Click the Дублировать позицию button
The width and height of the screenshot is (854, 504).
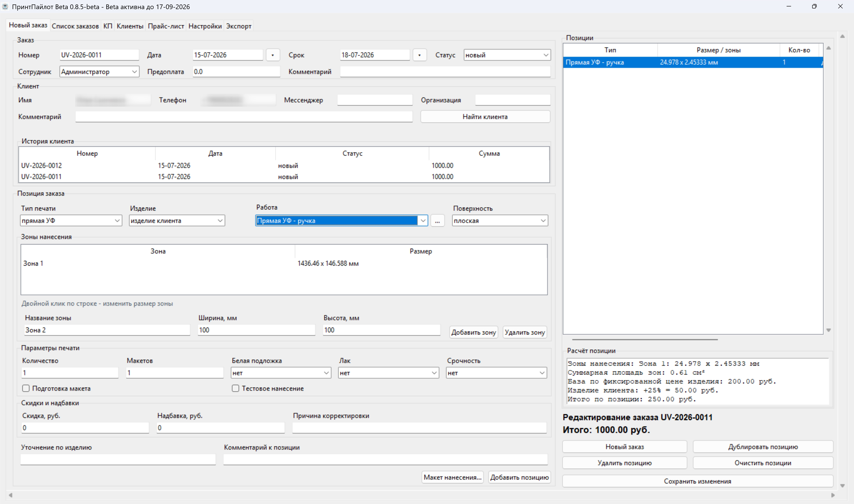click(763, 447)
